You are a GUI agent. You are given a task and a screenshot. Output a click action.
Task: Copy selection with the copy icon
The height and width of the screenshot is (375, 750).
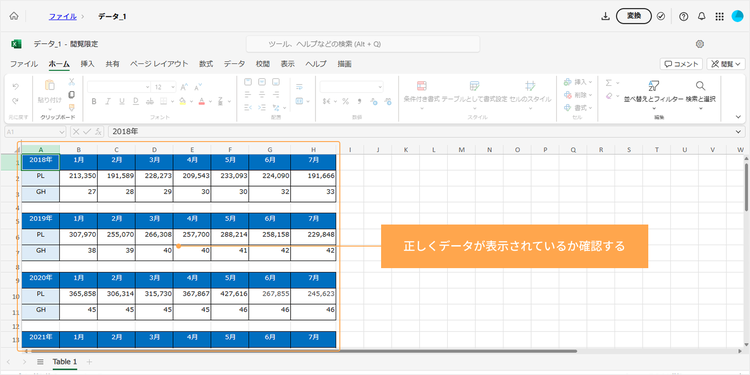click(x=72, y=95)
